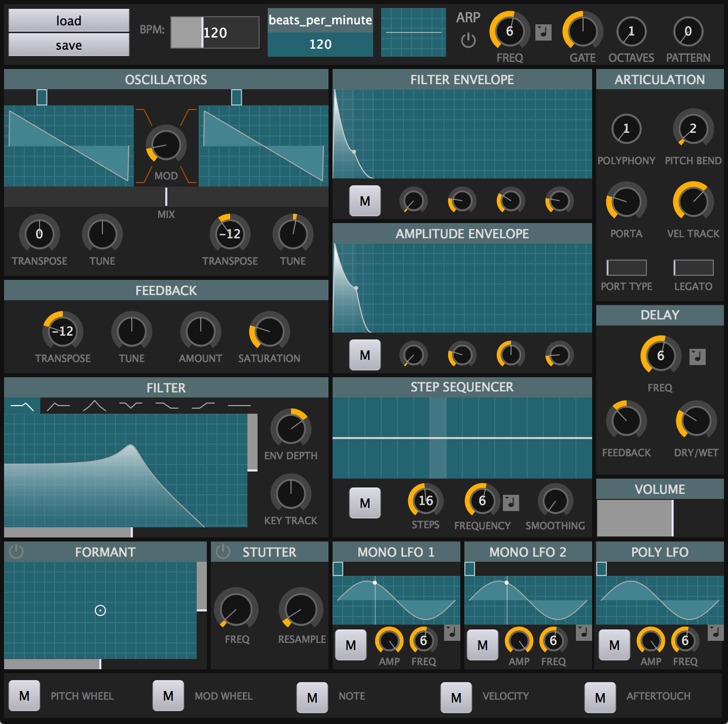The height and width of the screenshot is (724, 728).
Task: Select the band-pass filter shape icon
Action: pyautogui.click(x=94, y=406)
